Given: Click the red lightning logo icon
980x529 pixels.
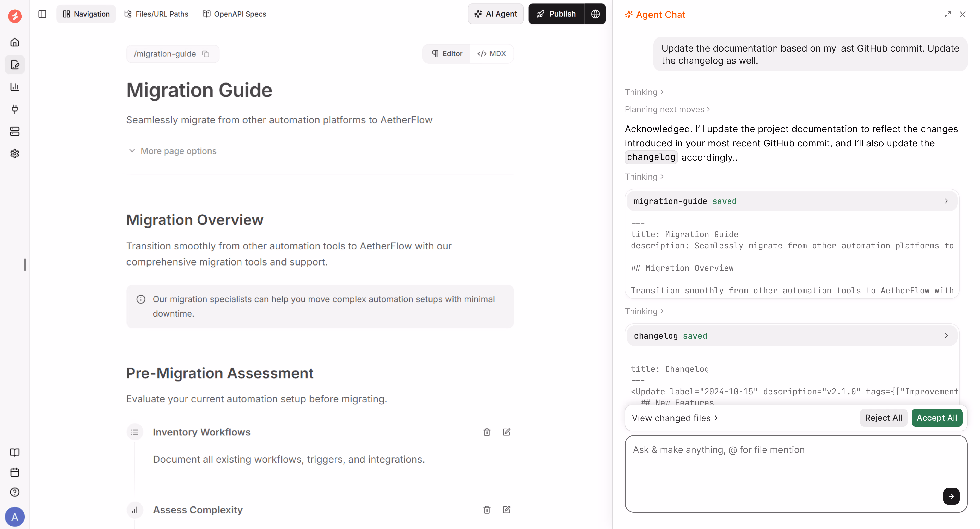Looking at the screenshot, I should point(15,16).
